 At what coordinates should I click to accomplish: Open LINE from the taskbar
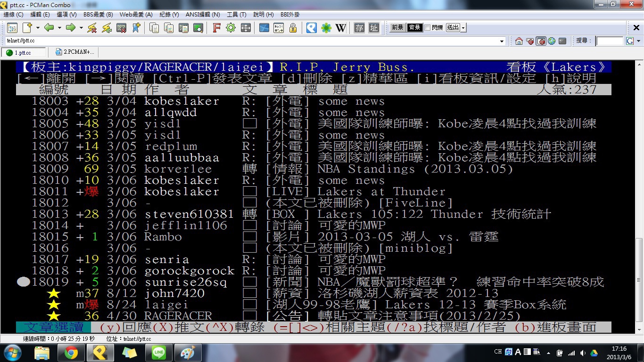[x=158, y=353]
